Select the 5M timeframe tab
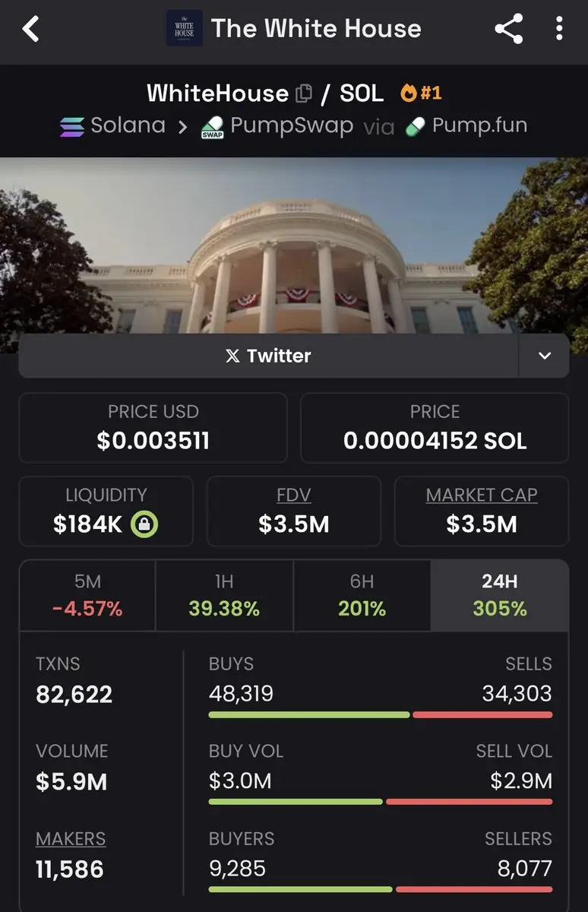This screenshot has width=588, height=912. [x=87, y=595]
